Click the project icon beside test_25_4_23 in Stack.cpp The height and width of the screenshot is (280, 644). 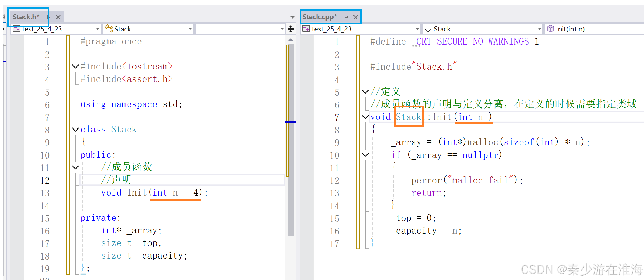pyautogui.click(x=306, y=29)
